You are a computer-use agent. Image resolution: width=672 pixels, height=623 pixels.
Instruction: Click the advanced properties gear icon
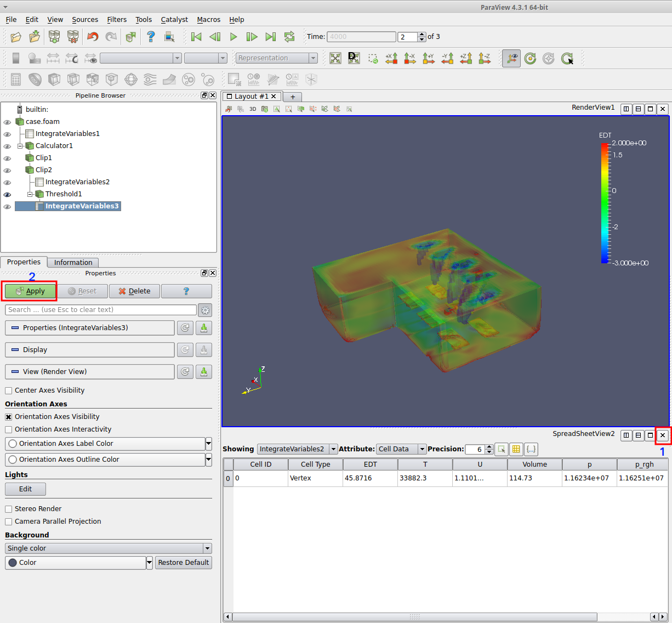click(x=205, y=310)
